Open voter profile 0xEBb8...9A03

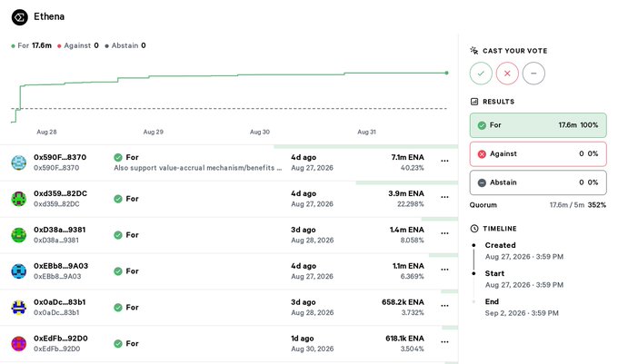(x=61, y=266)
